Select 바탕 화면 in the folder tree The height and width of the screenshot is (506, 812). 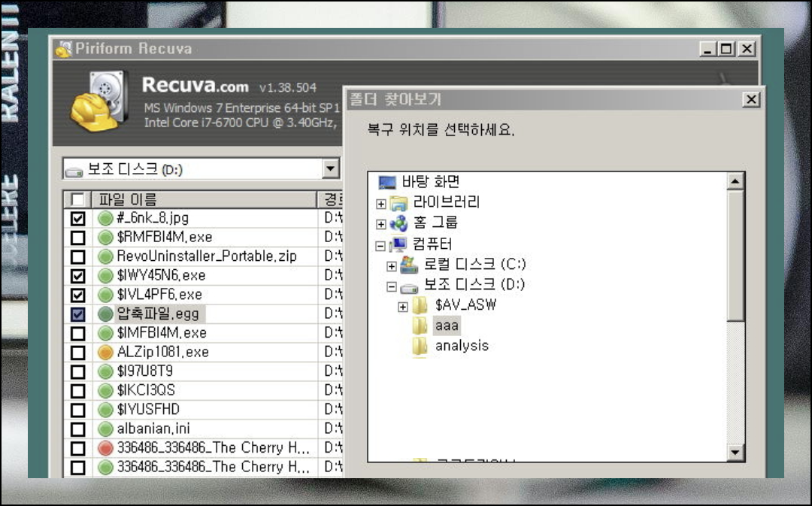[x=431, y=182]
